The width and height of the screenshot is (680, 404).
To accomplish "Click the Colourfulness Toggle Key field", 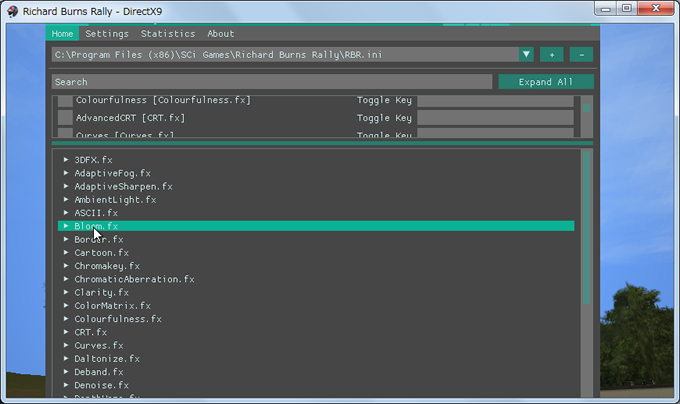I will (x=495, y=101).
